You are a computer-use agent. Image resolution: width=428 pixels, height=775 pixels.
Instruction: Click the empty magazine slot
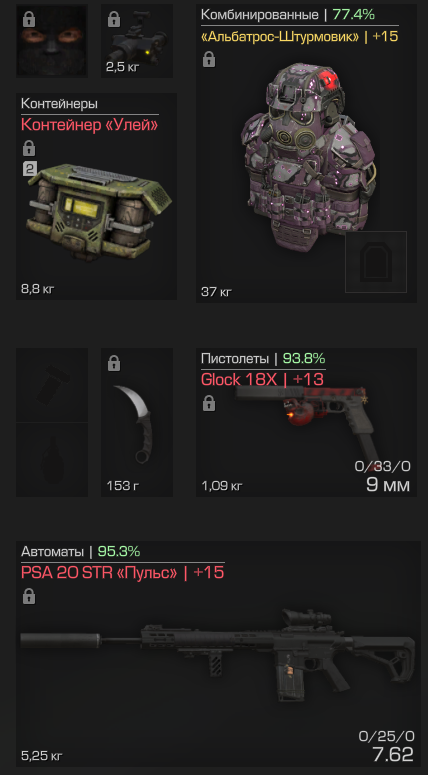(52, 385)
